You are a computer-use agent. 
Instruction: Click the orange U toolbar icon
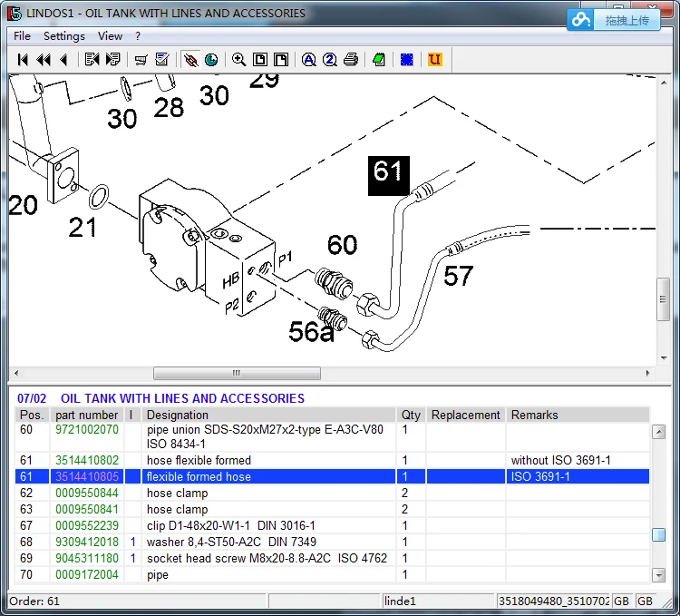[434, 60]
